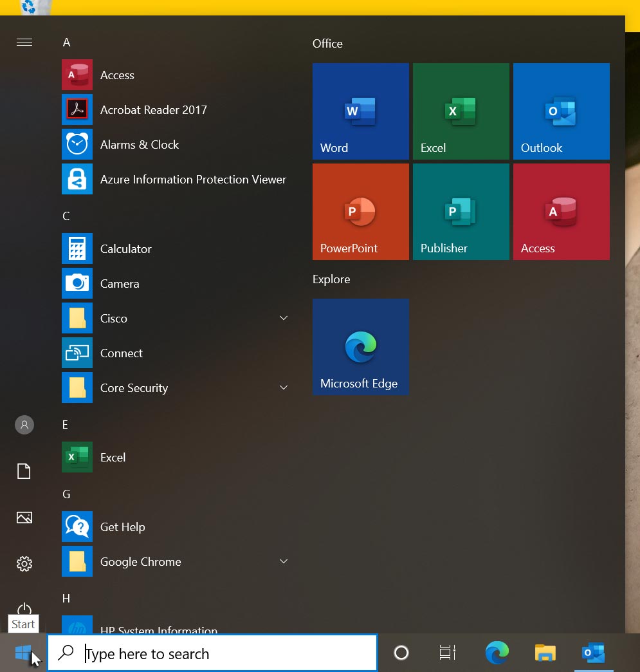This screenshot has height=672, width=640.
Task: Launch Azure Information Protection Viewer
Action: pos(193,179)
